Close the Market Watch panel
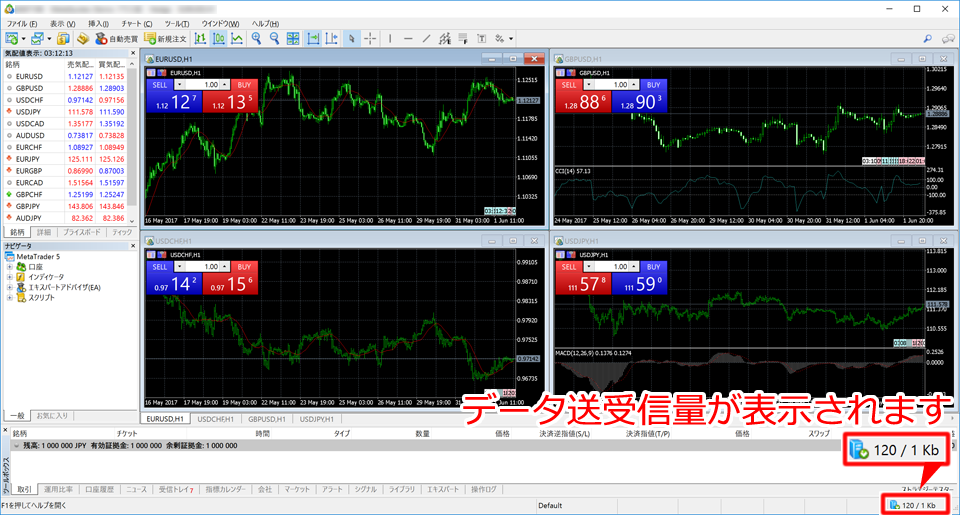The image size is (960, 515). pyautogui.click(x=133, y=53)
